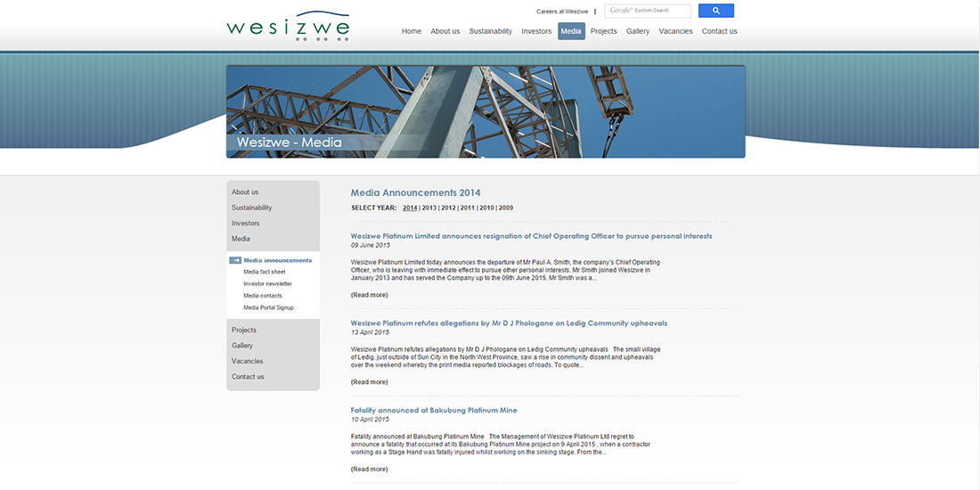The height and width of the screenshot is (490, 980).
Task: Select year 2014 in the year filter
Action: pos(410,208)
